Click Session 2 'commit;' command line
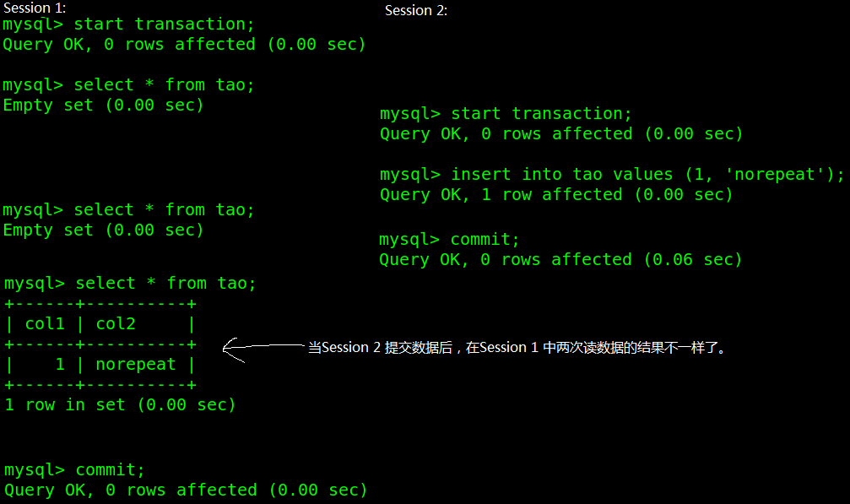The height and width of the screenshot is (504, 850). click(449, 240)
